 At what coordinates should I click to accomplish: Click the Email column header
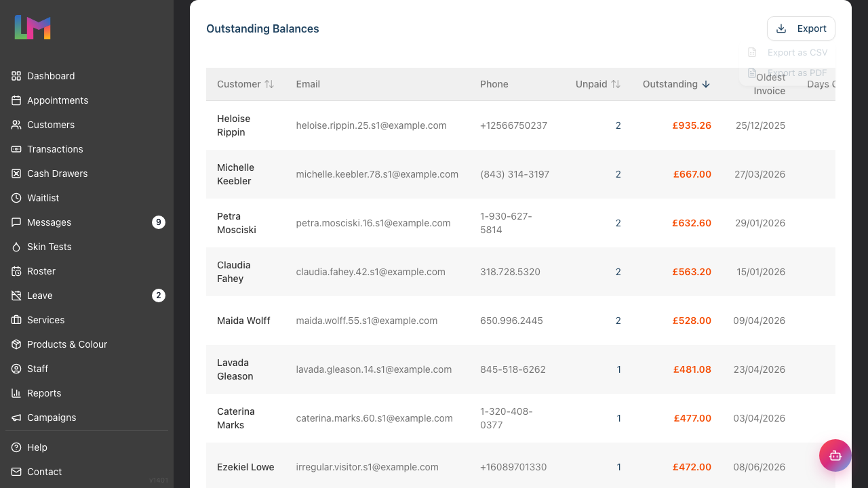tap(308, 84)
